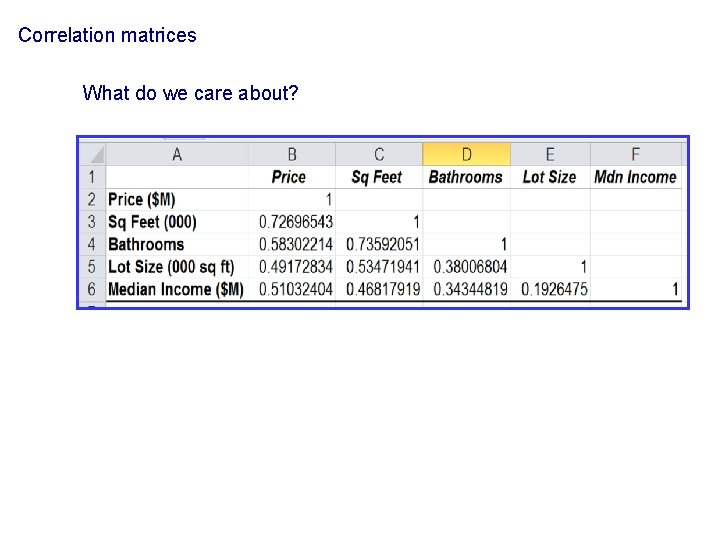
Task: Click the 'Lot Size' column title cell
Action: coord(550,177)
